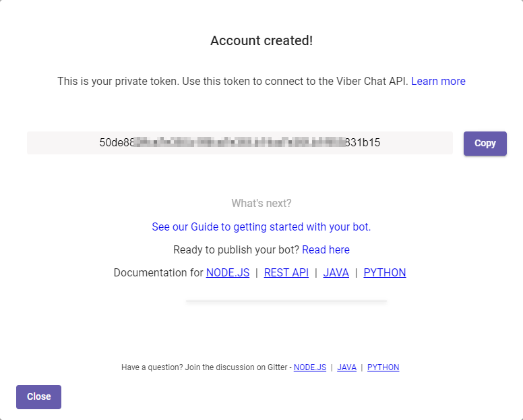Click the Ready to publish your bot? text

point(236,249)
